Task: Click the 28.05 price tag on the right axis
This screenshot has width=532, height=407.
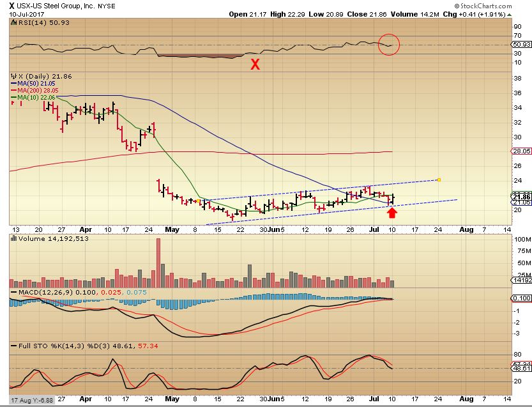Action: tap(522, 151)
